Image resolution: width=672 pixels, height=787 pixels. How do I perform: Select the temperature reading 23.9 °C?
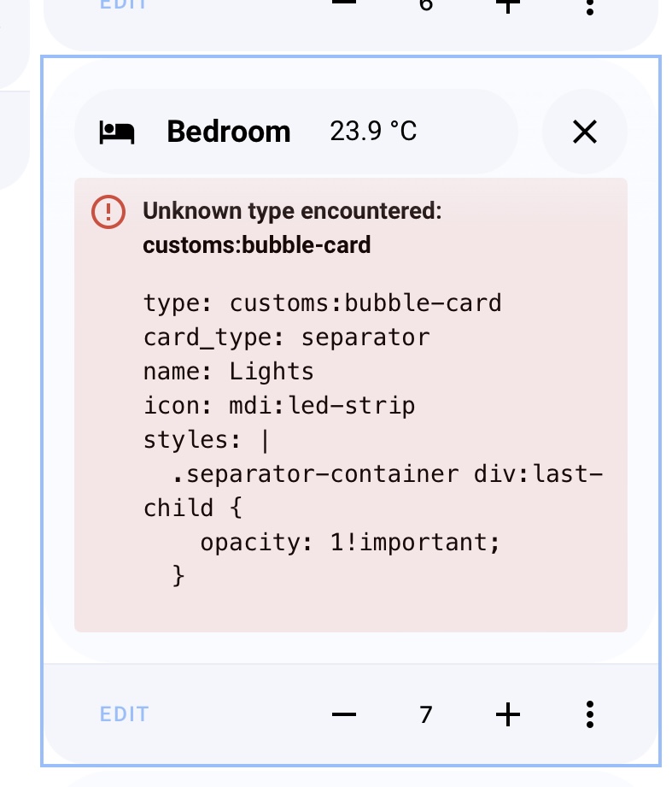(373, 132)
